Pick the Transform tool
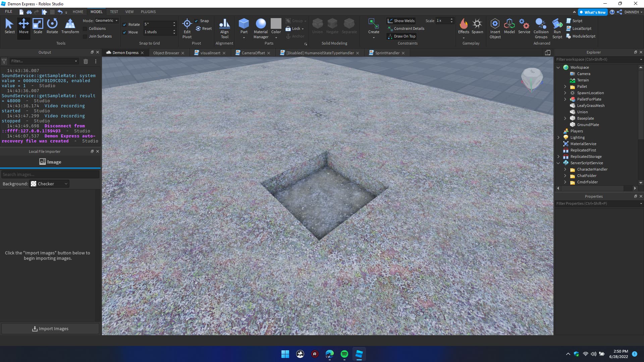644x362 pixels. click(x=70, y=26)
